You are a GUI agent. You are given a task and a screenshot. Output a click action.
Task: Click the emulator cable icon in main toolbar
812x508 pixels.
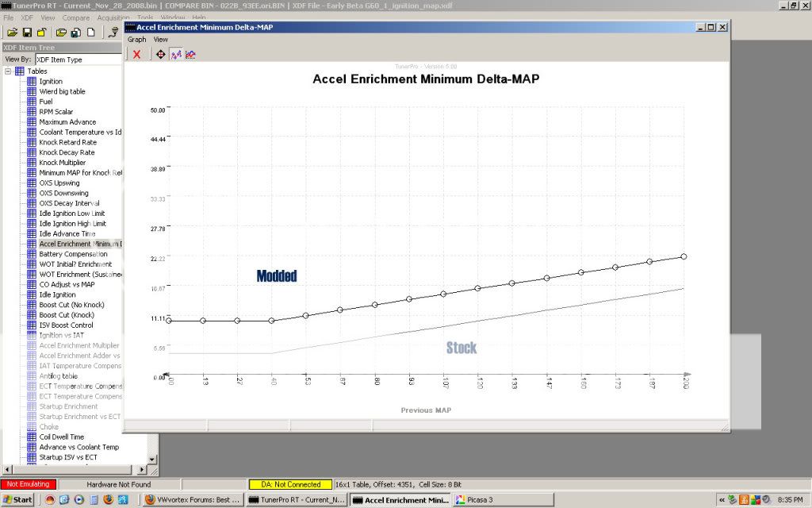pyautogui.click(x=113, y=33)
